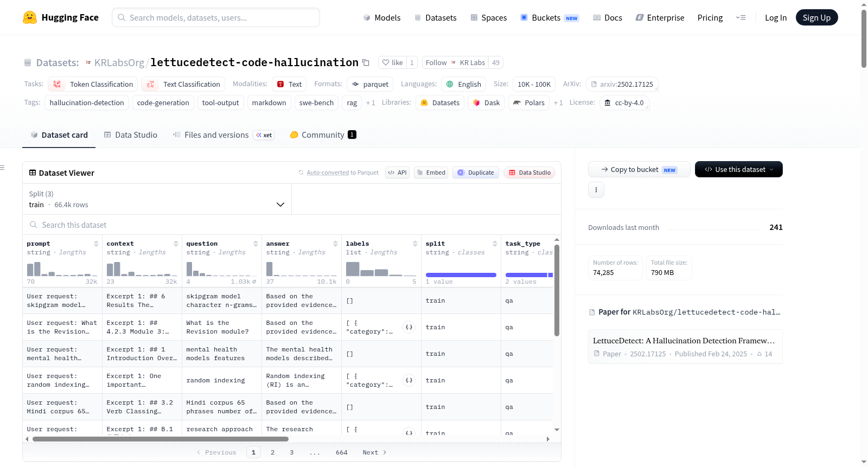The image size is (868, 467).
Task: Open the three-dot more options button
Action: [596, 190]
